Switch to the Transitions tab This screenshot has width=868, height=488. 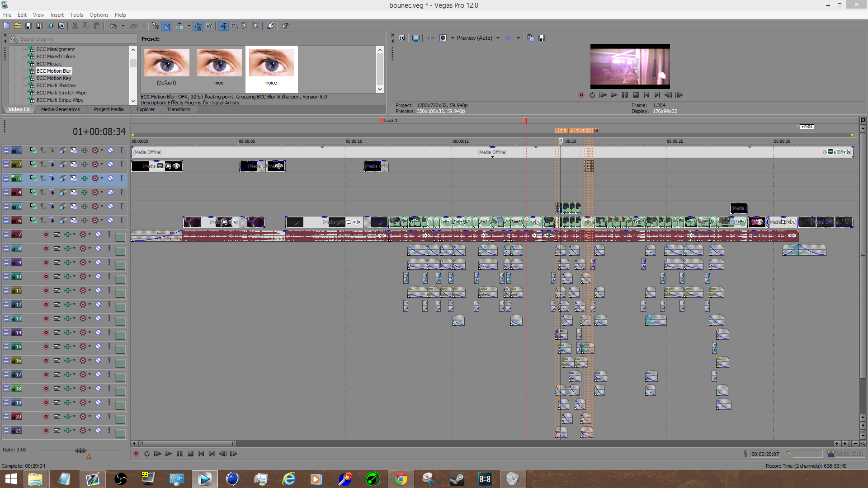pos(178,109)
